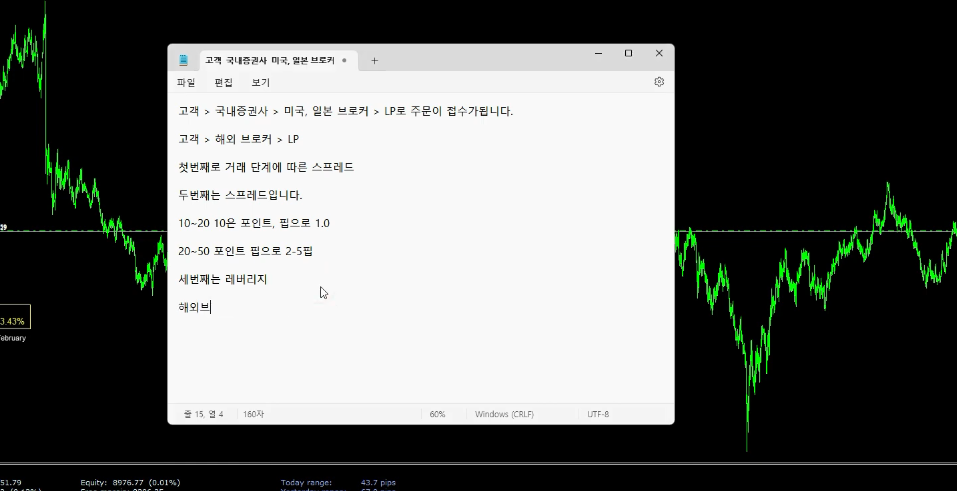Click the UTF-8 encoding indicator
Viewport: 957px width, 491px height.
click(598, 414)
